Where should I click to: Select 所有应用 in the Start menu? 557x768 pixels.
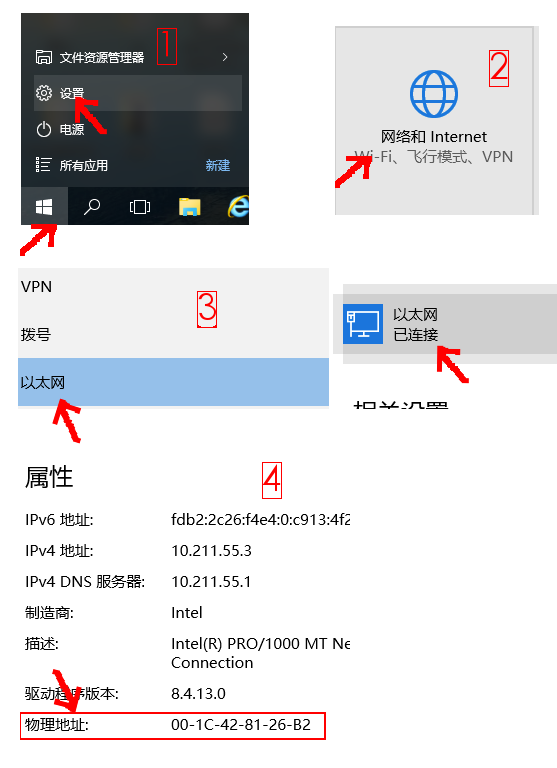click(x=83, y=166)
